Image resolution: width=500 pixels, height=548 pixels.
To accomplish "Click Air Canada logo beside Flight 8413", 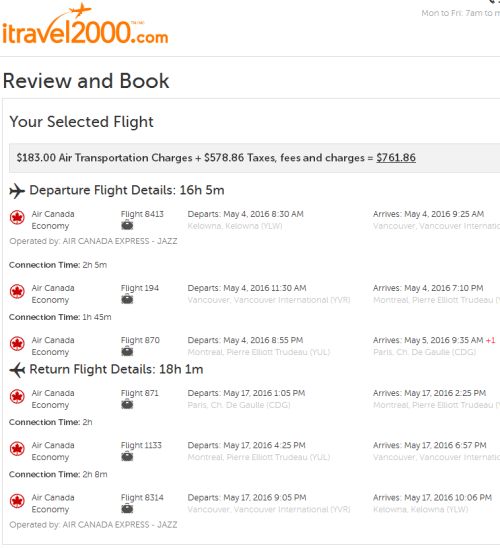I will click(x=17, y=218).
